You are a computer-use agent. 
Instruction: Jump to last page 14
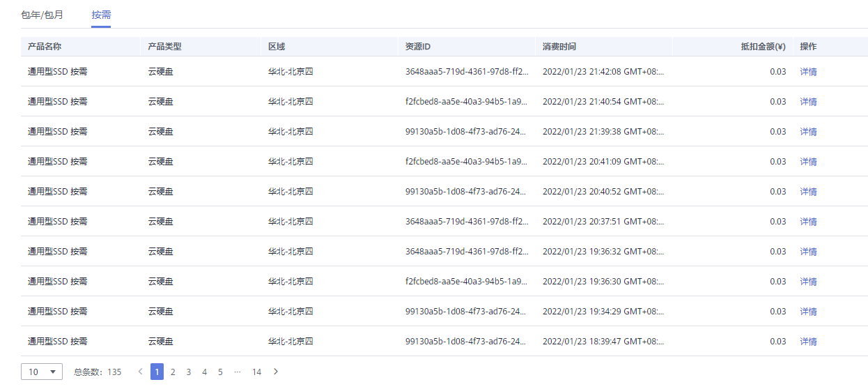pos(256,372)
